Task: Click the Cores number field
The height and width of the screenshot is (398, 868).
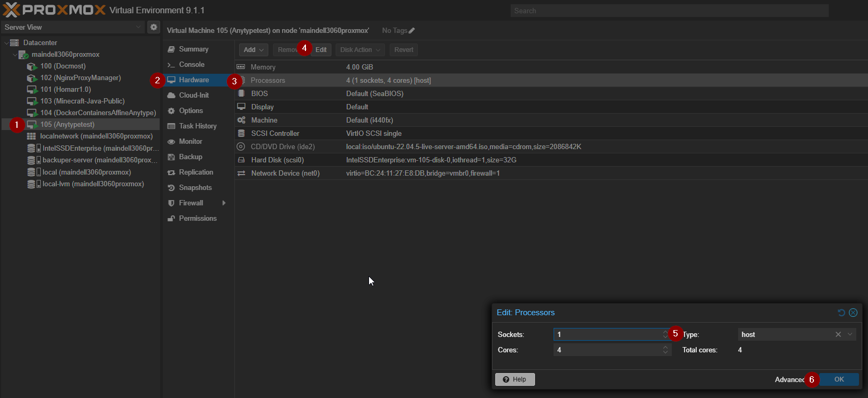Action: 606,350
